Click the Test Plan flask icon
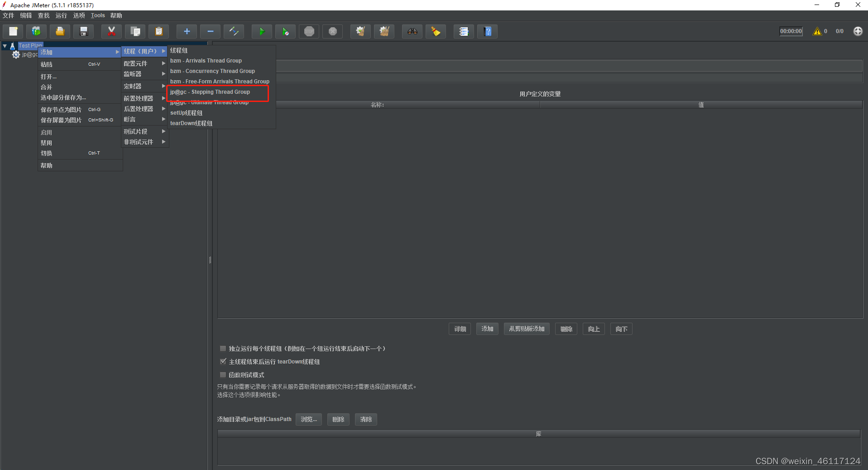This screenshot has height=470, width=868. [13, 46]
